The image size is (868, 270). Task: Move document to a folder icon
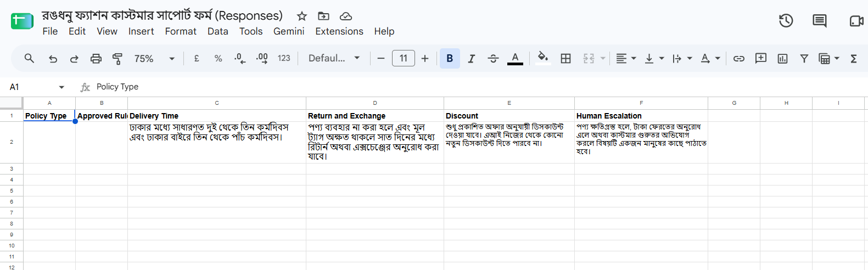point(324,16)
